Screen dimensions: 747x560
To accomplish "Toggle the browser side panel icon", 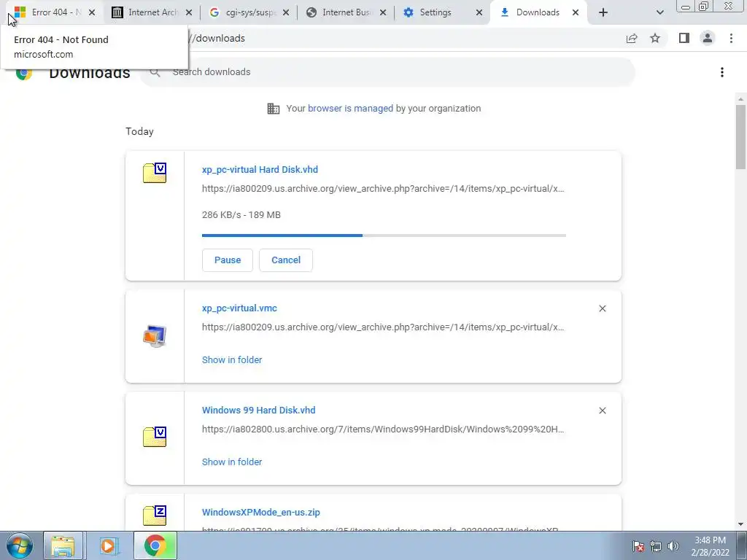I will 684,38.
